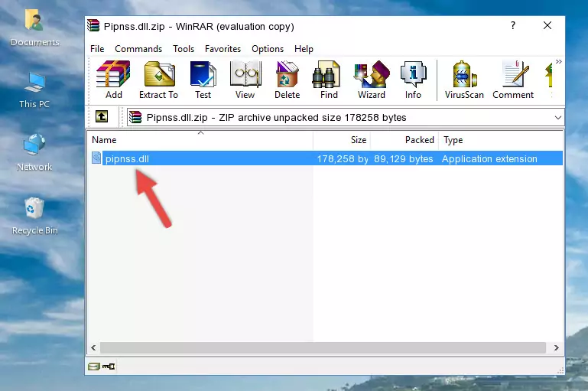The width and height of the screenshot is (588, 391).
Task: Click the WinRAR title bar help button
Action: tap(513, 25)
